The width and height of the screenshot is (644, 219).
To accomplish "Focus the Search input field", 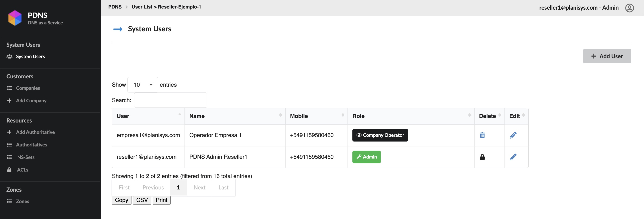I will (x=170, y=100).
